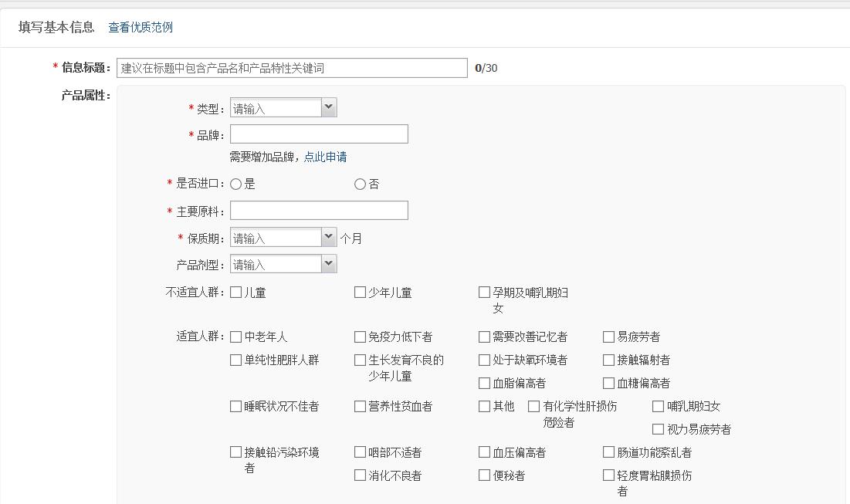The image size is (850, 504).
Task: Enable the 血糖偏高者 checkbox
Action: pos(609,382)
